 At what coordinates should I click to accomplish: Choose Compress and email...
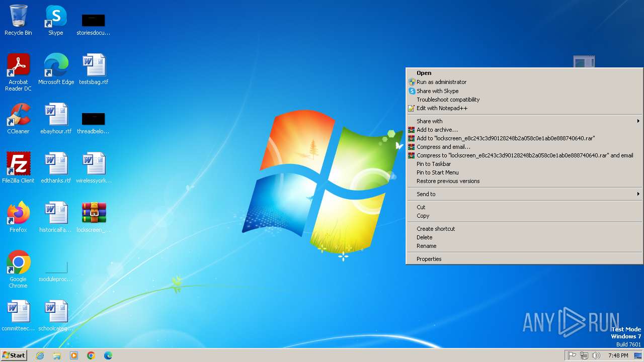click(524, 147)
